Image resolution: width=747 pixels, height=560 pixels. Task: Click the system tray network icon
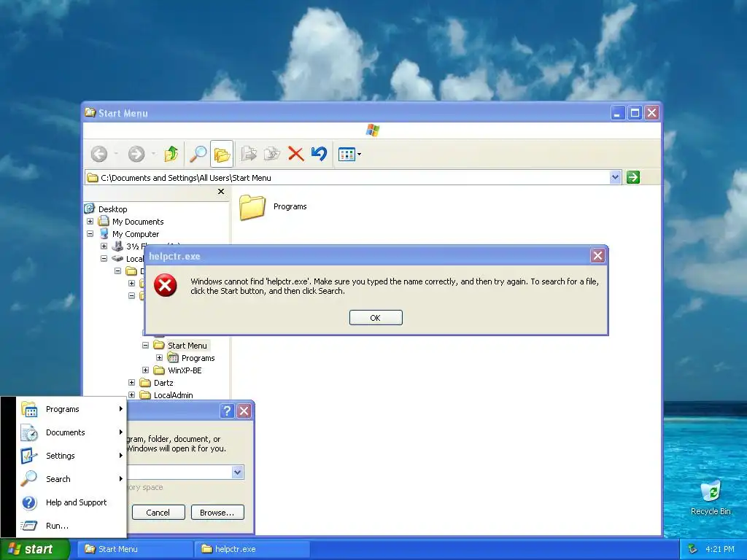[692, 549]
